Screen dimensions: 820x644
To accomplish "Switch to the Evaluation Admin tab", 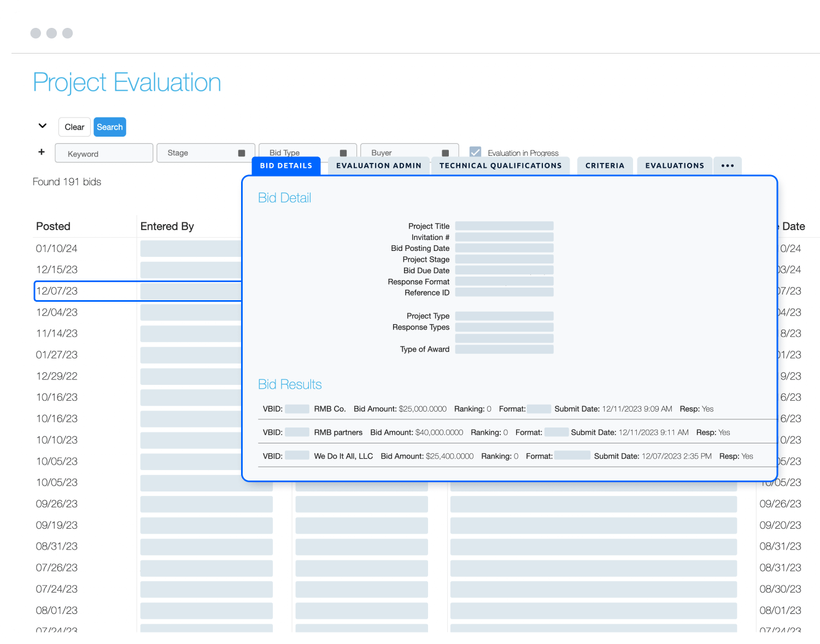I will [x=378, y=166].
